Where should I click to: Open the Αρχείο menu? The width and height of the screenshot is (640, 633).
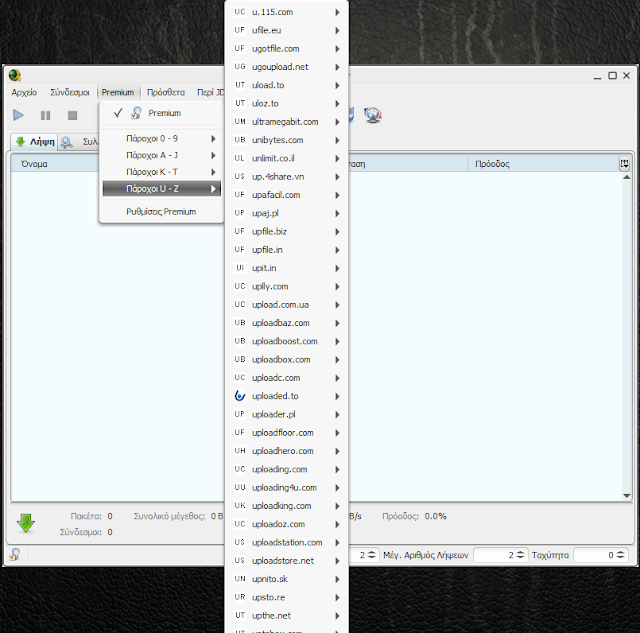pos(24,92)
